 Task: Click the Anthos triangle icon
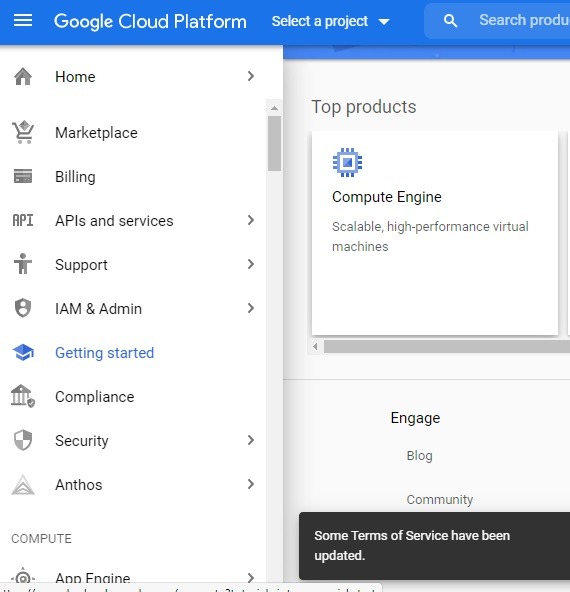pyautogui.click(x=23, y=484)
